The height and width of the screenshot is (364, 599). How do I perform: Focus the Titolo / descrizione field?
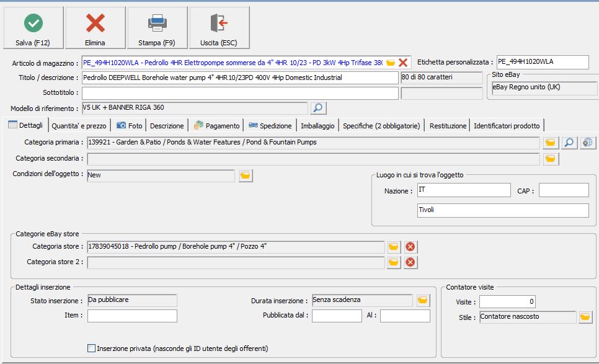click(x=240, y=78)
